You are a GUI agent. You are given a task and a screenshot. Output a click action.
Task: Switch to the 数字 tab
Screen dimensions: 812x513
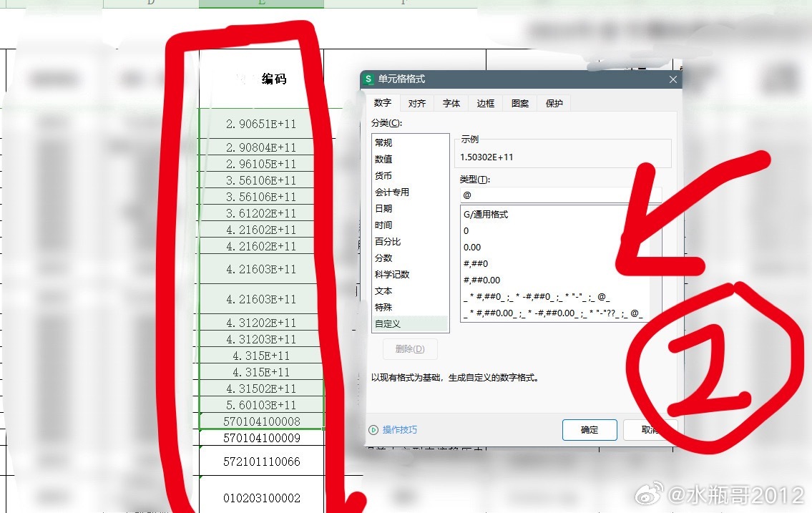(x=383, y=103)
